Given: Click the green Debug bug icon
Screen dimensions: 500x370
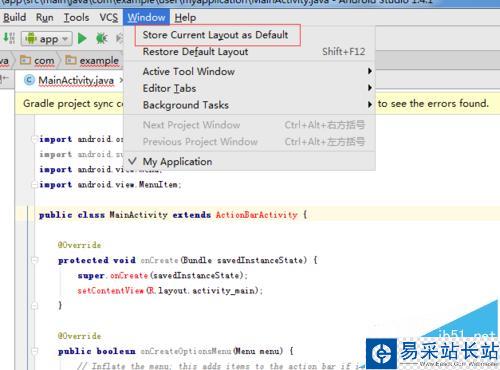Looking at the screenshot, I should (102, 38).
